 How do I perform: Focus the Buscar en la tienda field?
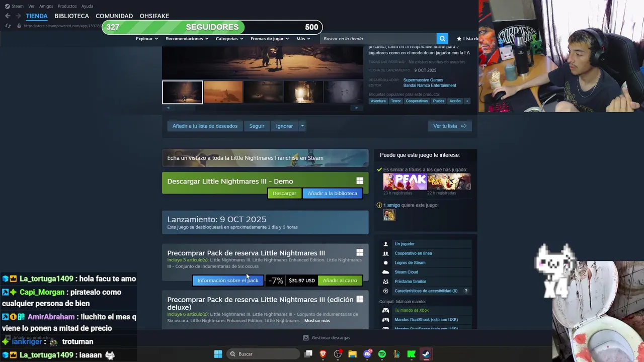coord(378,39)
